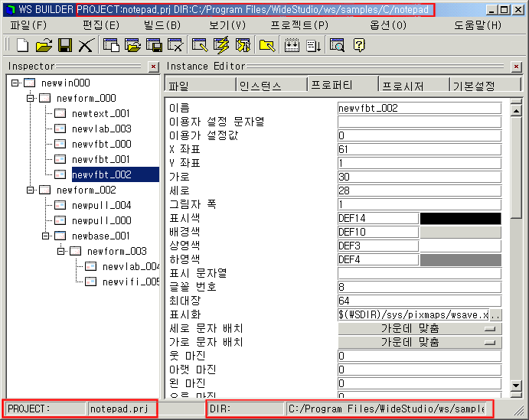529x420 pixels.
Task: Click the 배경색 DEF10 color swatch
Action: [461, 233]
